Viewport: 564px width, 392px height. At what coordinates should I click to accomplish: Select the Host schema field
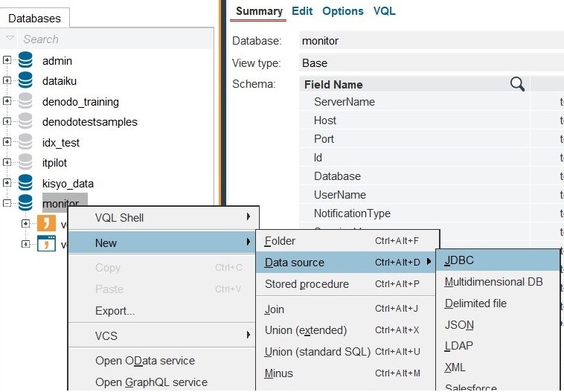pos(414,120)
